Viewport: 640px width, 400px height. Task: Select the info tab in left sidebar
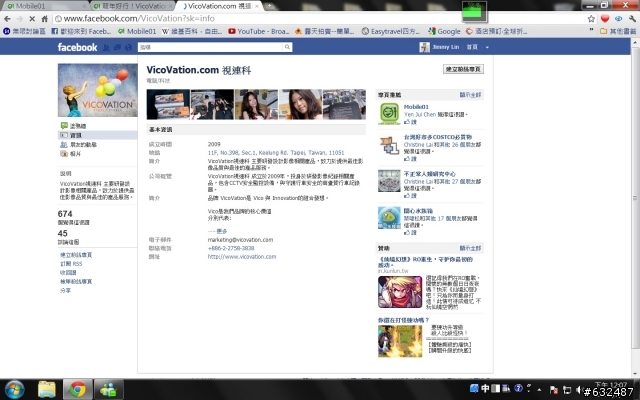[98, 135]
